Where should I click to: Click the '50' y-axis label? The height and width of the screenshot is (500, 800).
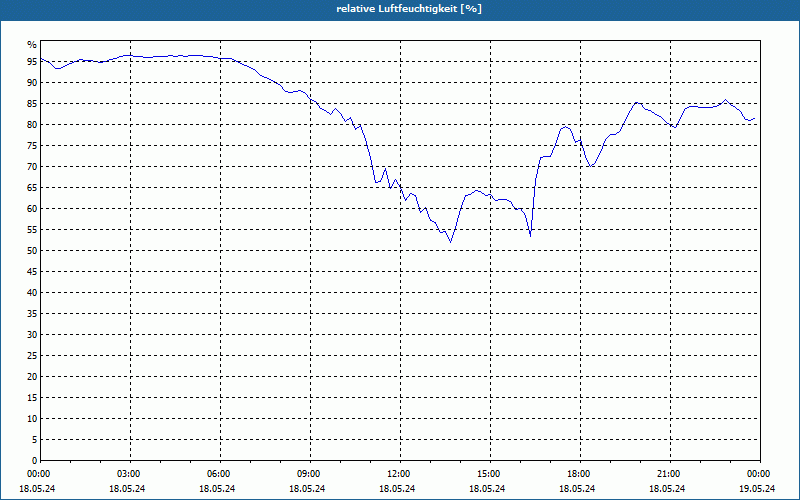pyautogui.click(x=32, y=251)
